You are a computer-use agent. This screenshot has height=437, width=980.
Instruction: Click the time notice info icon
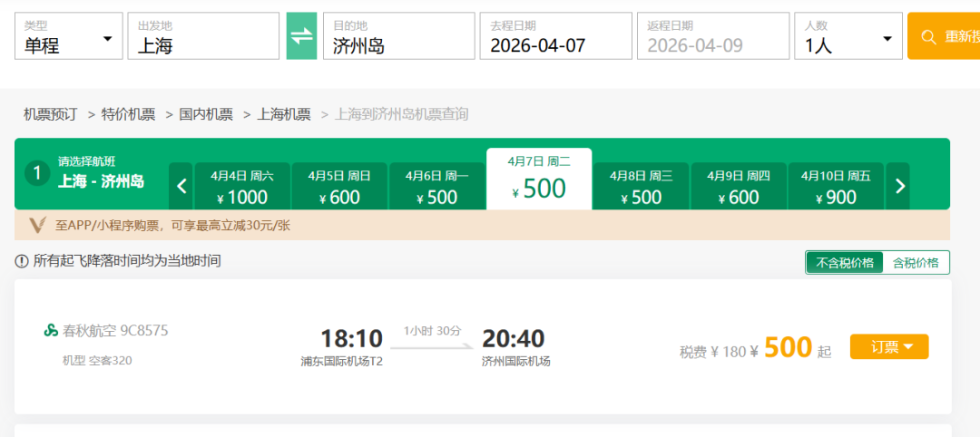(x=22, y=261)
